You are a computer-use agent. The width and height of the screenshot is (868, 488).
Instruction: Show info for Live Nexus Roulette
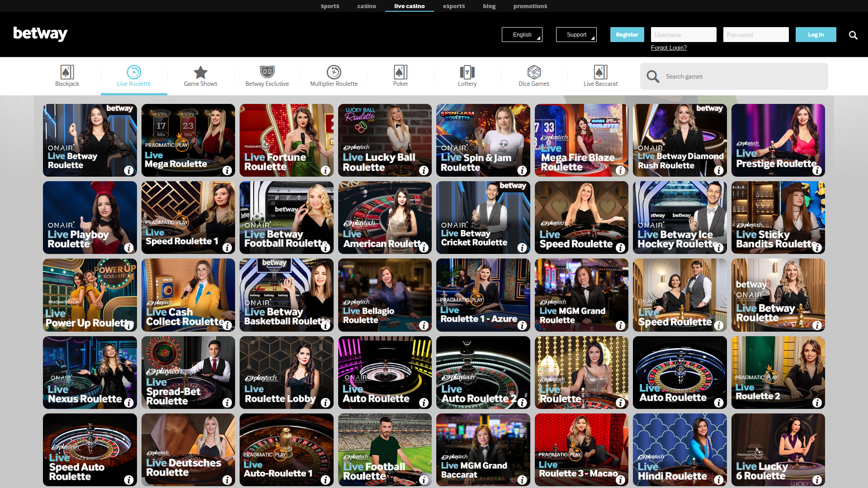(x=129, y=403)
